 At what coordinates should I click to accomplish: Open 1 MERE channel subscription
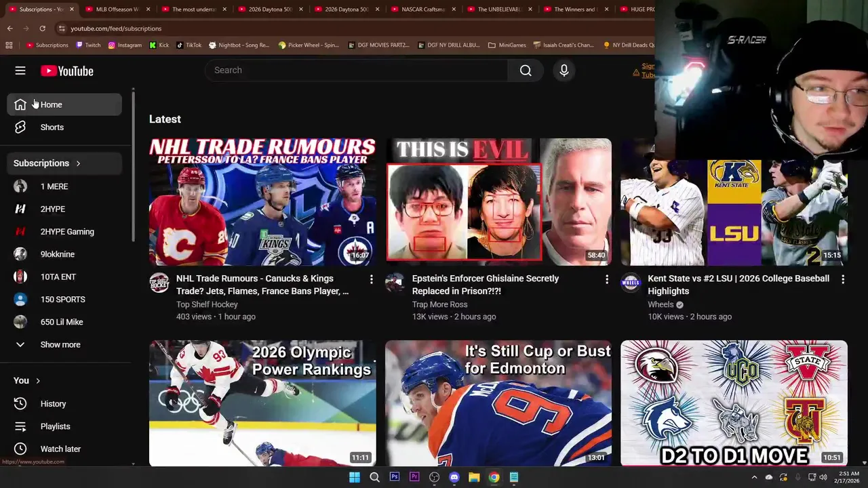click(x=64, y=186)
